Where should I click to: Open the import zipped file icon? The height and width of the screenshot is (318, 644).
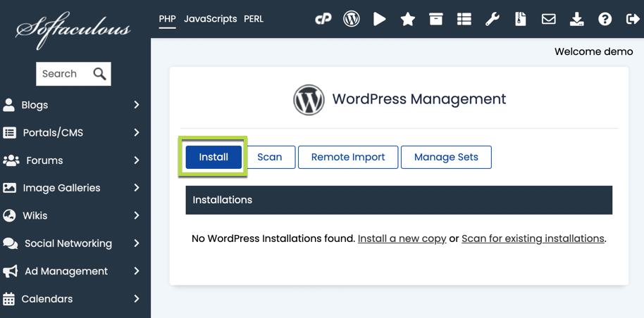pos(521,19)
